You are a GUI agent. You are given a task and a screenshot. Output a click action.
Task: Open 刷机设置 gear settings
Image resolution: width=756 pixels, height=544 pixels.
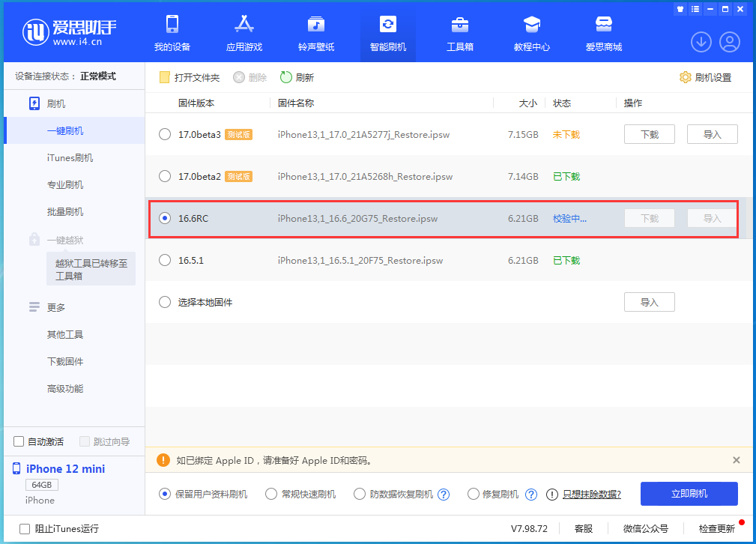705,78
